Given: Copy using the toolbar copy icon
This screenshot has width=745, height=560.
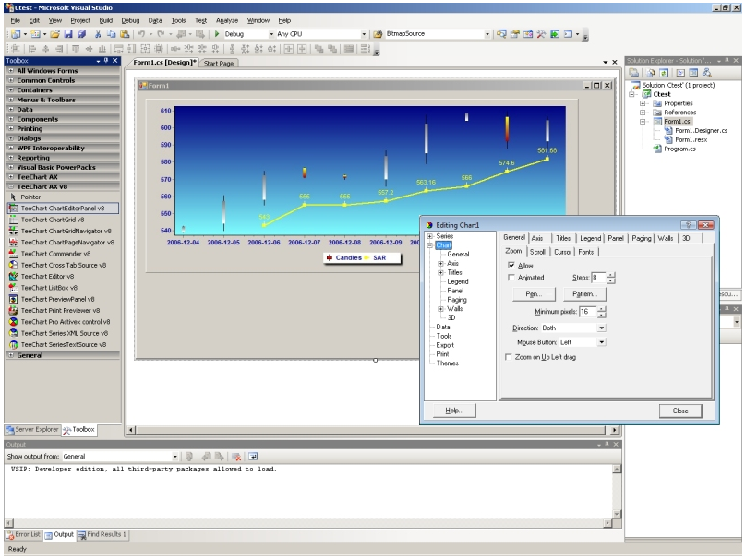Looking at the screenshot, I should [111, 34].
